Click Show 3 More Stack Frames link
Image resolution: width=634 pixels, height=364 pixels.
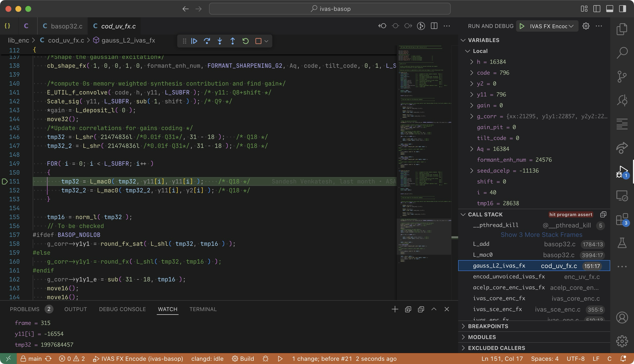(541, 235)
